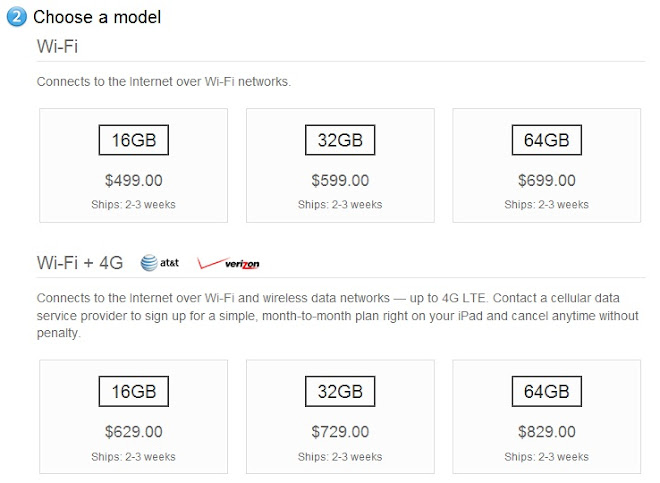Image resolution: width=660 pixels, height=483 pixels.
Task: Click the $729.00 price
Action: click(x=339, y=432)
